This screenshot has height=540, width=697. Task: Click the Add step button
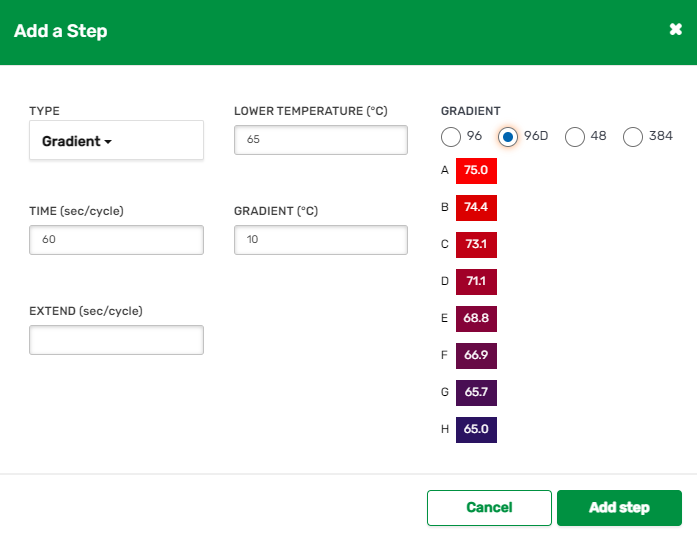tap(619, 508)
